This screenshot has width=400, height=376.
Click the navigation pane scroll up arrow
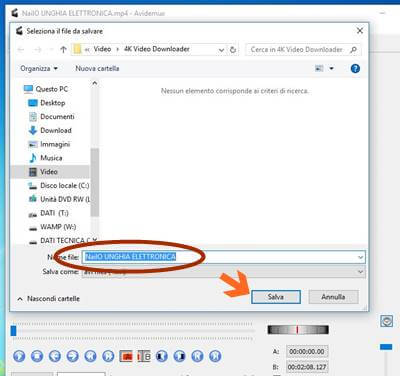[x=95, y=83]
